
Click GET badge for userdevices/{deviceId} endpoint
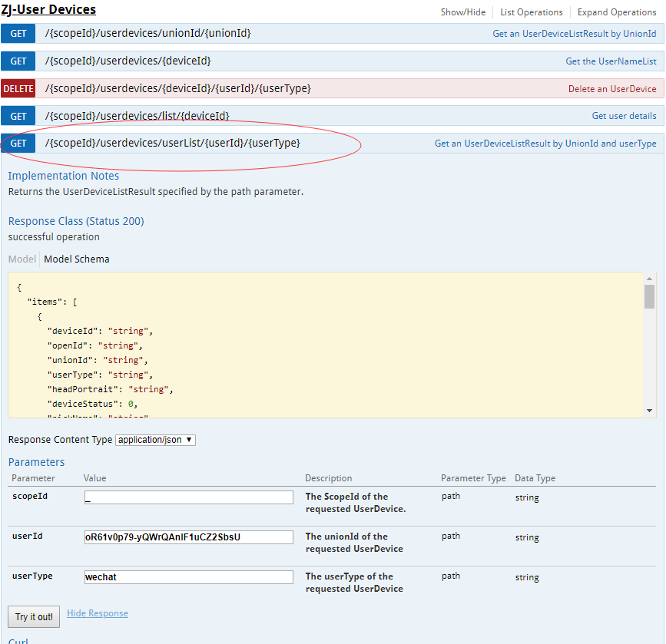18,61
